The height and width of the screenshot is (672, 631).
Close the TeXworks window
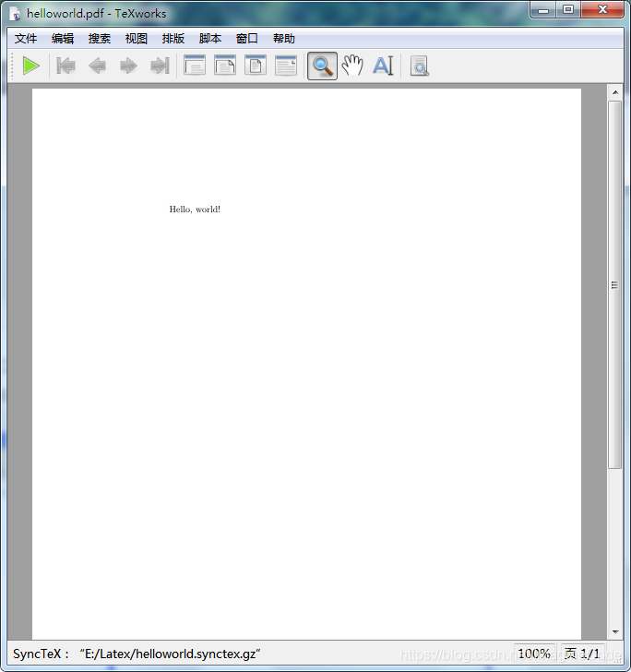pos(602,9)
